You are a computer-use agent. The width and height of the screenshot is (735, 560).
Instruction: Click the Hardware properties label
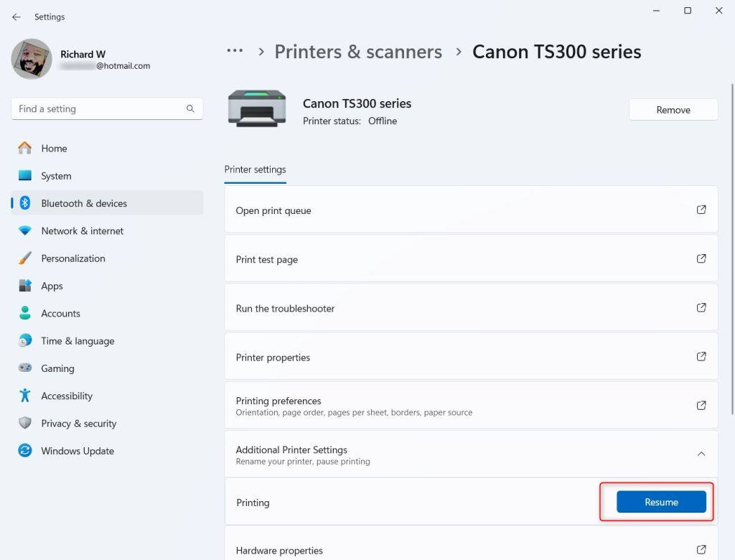[279, 551]
